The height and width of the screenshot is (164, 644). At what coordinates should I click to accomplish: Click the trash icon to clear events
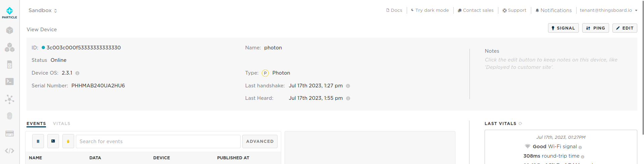(x=68, y=141)
